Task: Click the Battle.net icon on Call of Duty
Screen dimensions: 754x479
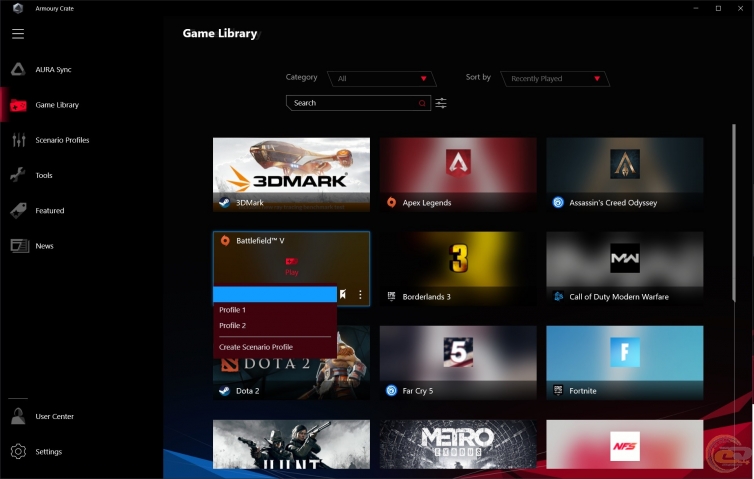Action: [x=558, y=296]
